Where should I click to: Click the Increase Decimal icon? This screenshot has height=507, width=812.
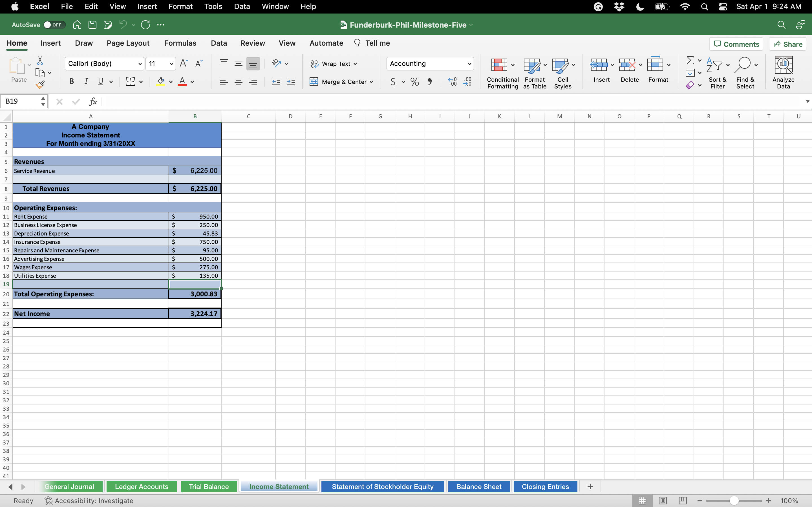click(x=452, y=81)
